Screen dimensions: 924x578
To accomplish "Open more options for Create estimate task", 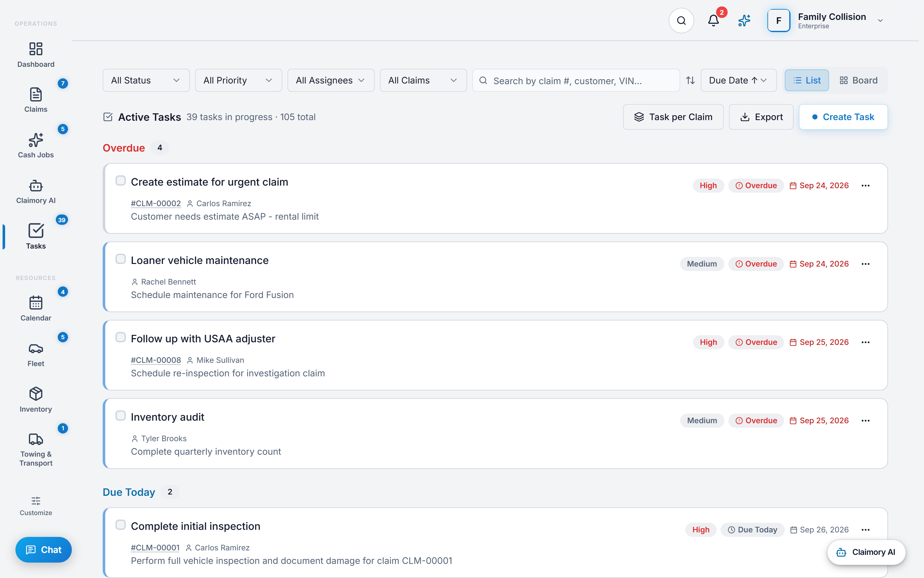I will coord(866,186).
